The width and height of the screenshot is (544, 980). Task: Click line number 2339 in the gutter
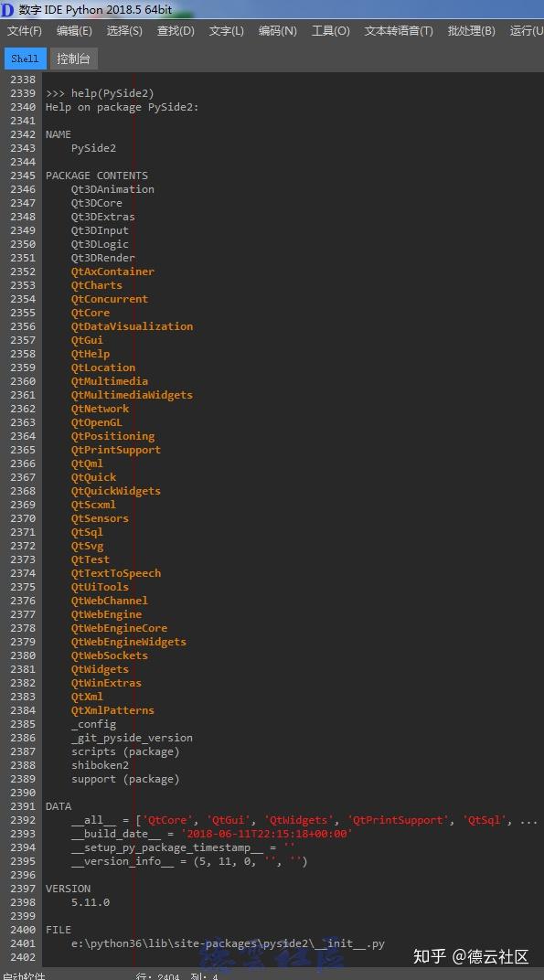pos(23,93)
